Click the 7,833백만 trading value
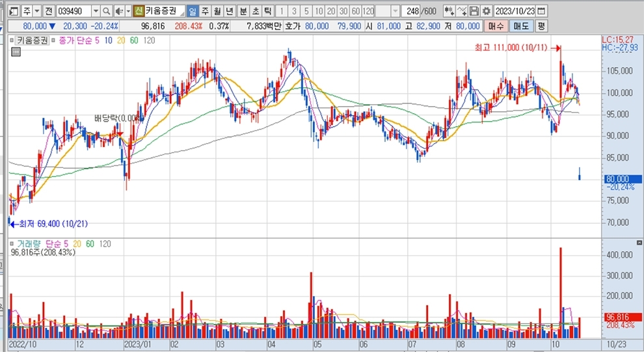Screen dimensions: 644x352 tap(264, 26)
